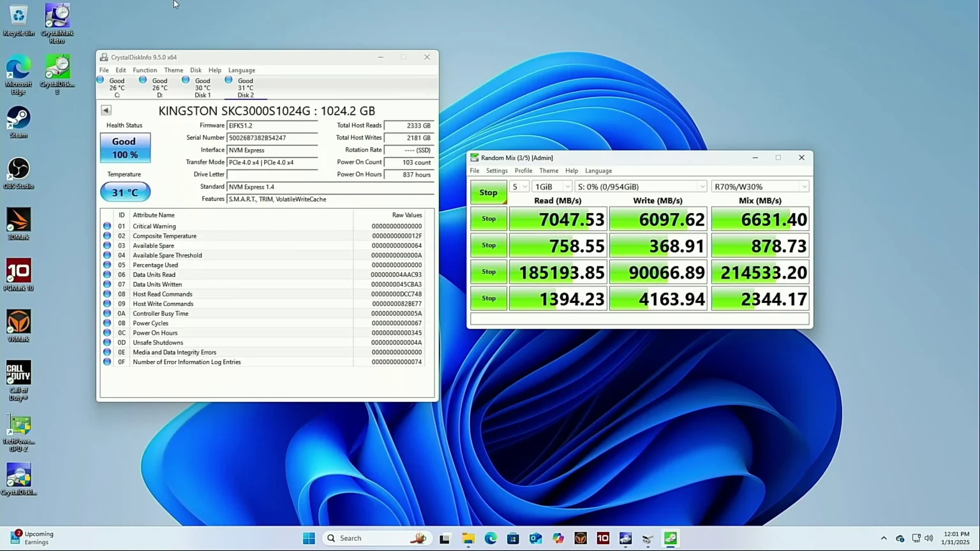The image size is (980, 551).
Task: Open CrystalDiskMark Profile menu
Action: [524, 171]
